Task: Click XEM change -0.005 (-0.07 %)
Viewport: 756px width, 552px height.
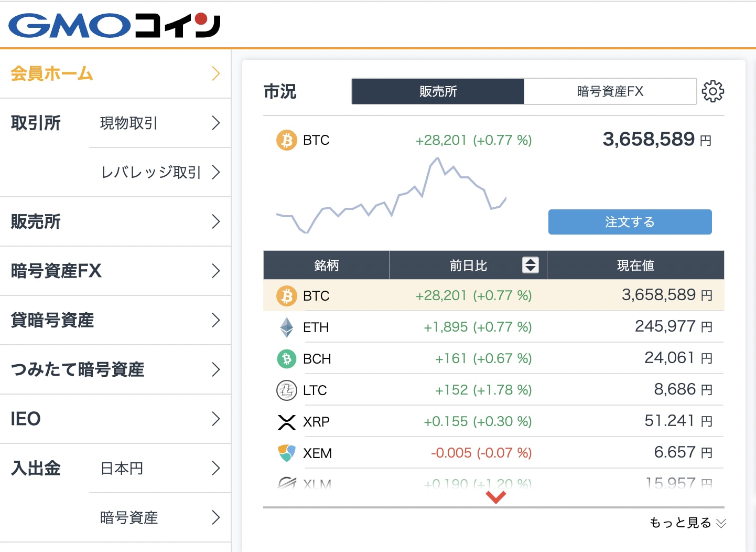Action: [481, 453]
